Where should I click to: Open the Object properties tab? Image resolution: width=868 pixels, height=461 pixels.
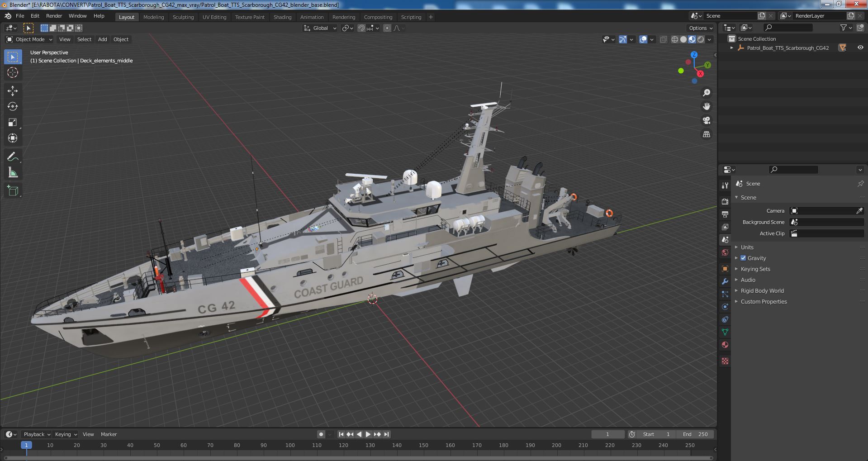point(725,269)
